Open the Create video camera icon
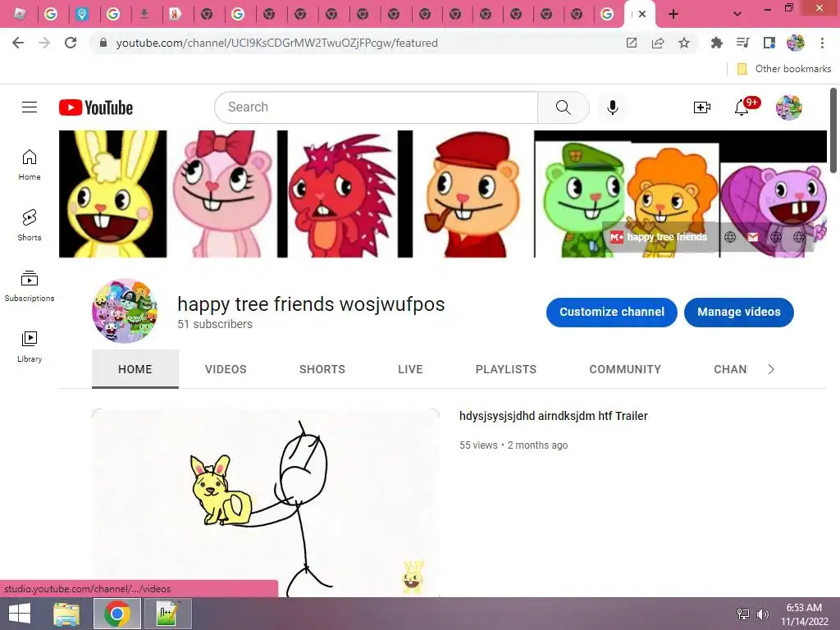This screenshot has height=630, width=840. [x=702, y=107]
